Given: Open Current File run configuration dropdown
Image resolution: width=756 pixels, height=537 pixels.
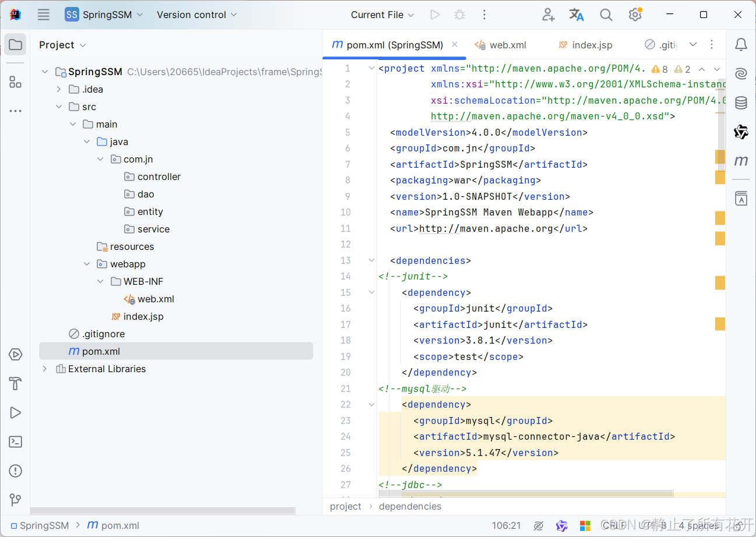Looking at the screenshot, I should pos(382,15).
